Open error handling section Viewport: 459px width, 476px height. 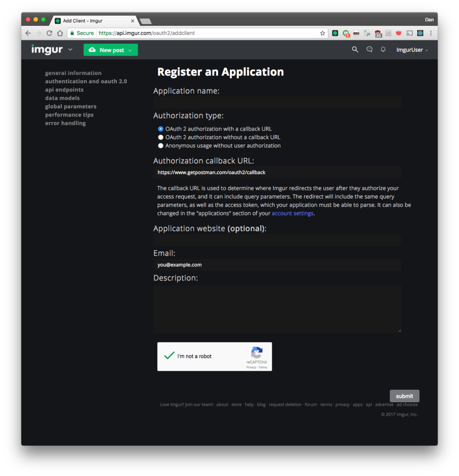65,123
